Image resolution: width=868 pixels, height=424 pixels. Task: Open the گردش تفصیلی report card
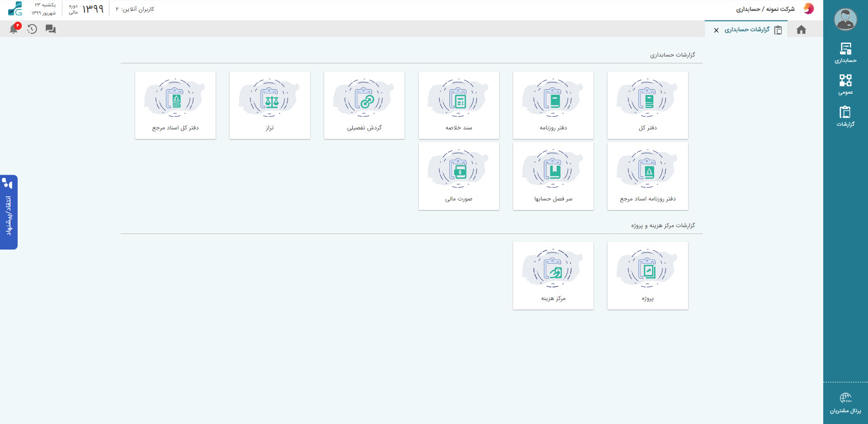pos(364,105)
